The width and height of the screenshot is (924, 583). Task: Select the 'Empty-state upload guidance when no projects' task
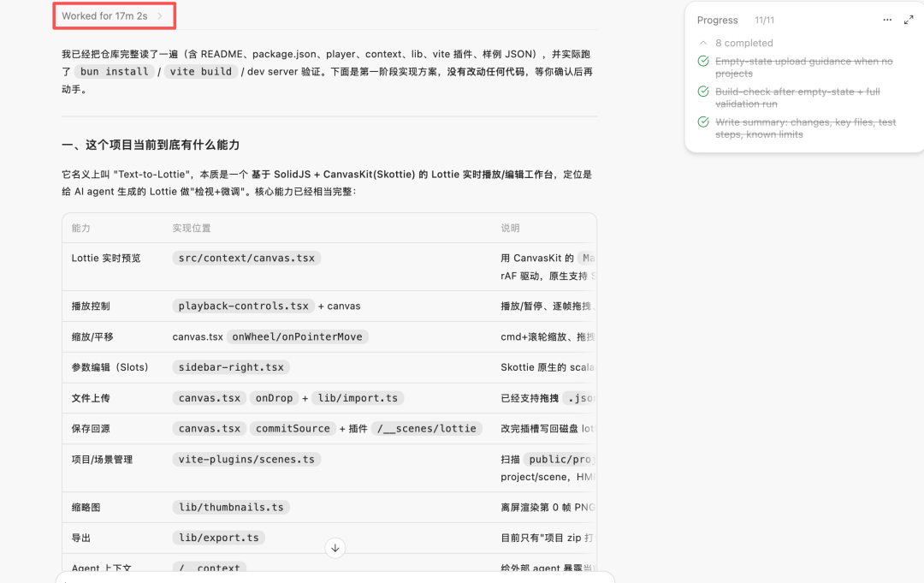click(x=803, y=67)
